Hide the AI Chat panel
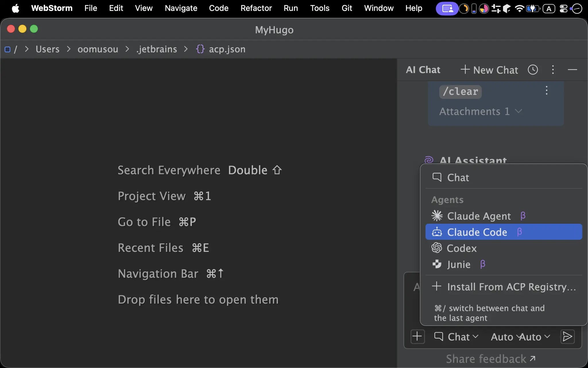Viewport: 588px width, 368px height. 572,70
